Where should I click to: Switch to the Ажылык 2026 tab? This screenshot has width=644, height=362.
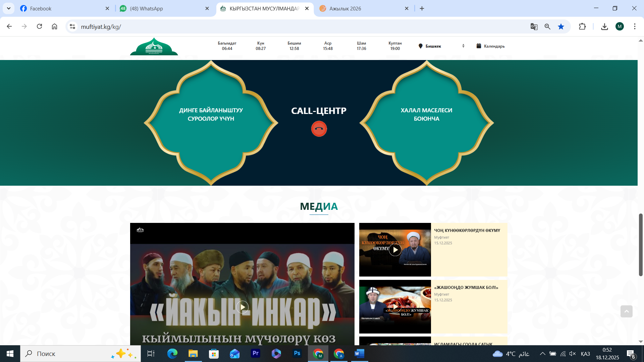point(345,8)
